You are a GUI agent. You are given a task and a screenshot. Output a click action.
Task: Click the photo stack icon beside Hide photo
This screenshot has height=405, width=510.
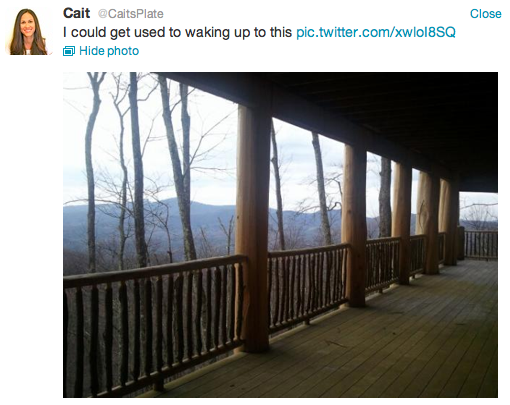click(x=69, y=51)
